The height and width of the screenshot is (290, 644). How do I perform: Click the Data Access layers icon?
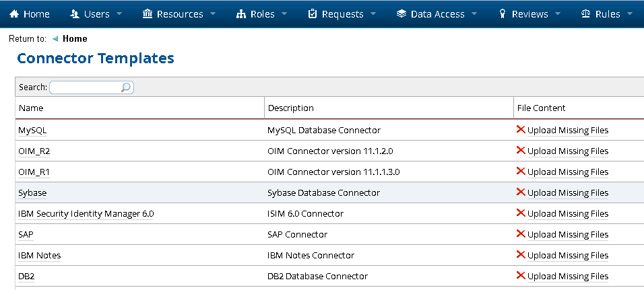401,14
